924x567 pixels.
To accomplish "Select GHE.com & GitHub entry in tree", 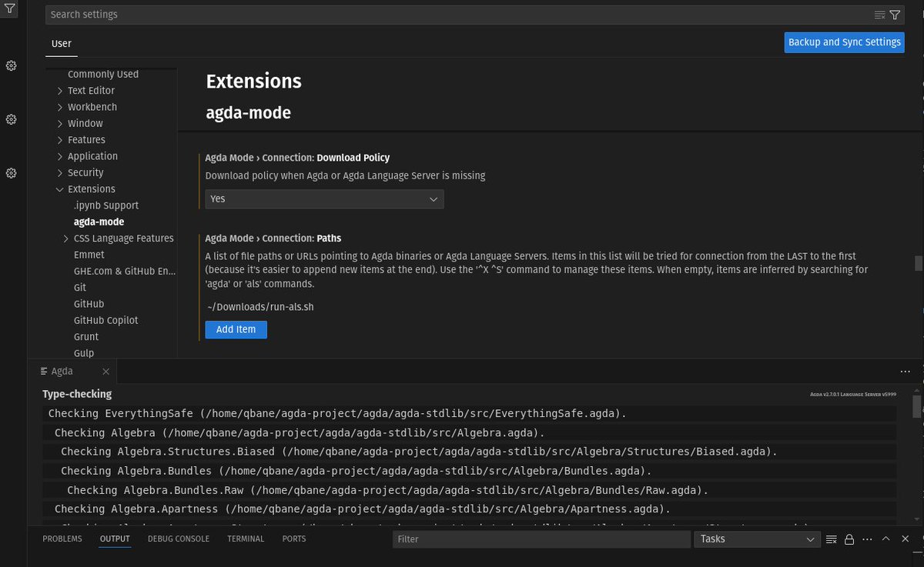I will tap(125, 272).
